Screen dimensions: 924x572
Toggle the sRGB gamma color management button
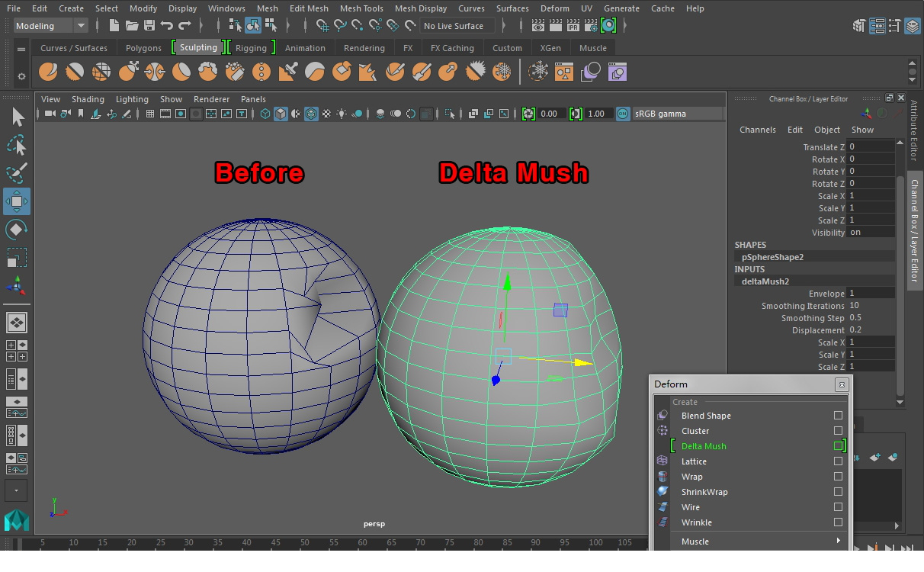pos(623,114)
